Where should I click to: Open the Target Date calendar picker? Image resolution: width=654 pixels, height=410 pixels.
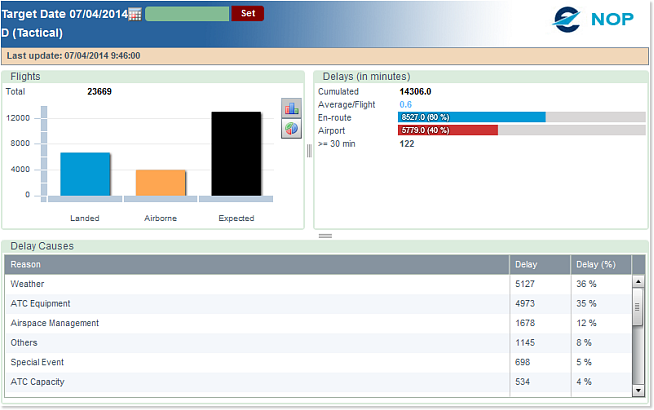(x=134, y=14)
